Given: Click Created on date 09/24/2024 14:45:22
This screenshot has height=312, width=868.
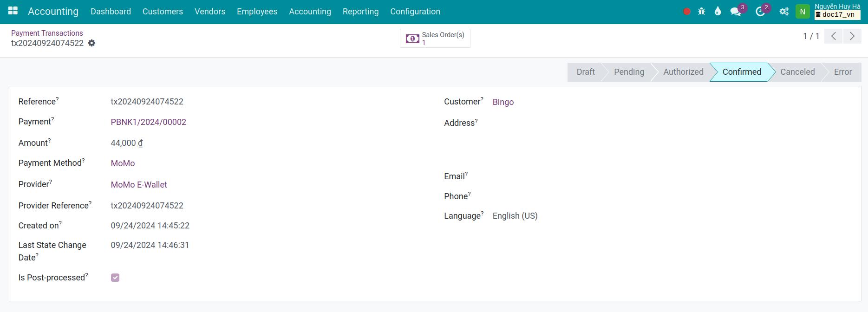Looking at the screenshot, I should [150, 226].
